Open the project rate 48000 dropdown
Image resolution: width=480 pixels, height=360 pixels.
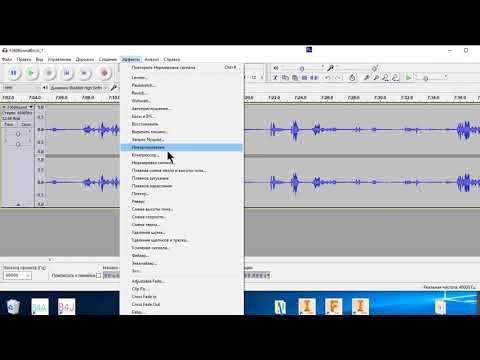17,276
